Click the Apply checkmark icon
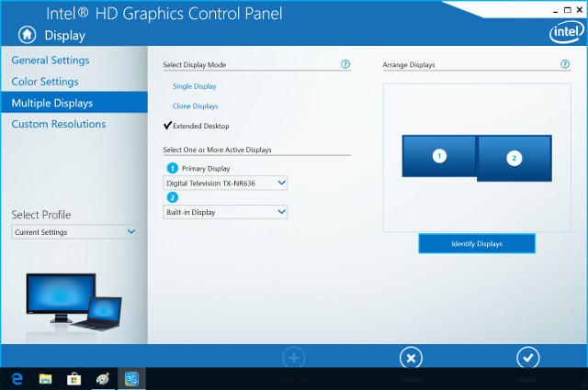The height and width of the screenshot is (390, 588). click(528, 358)
